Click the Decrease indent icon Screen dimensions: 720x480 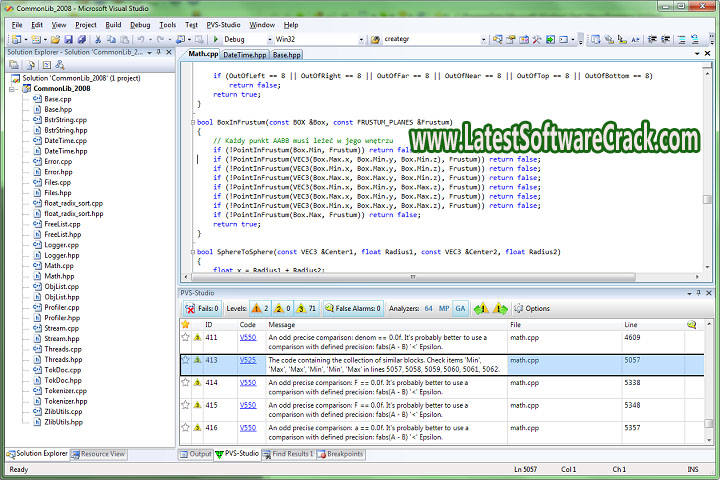[x=652, y=40]
